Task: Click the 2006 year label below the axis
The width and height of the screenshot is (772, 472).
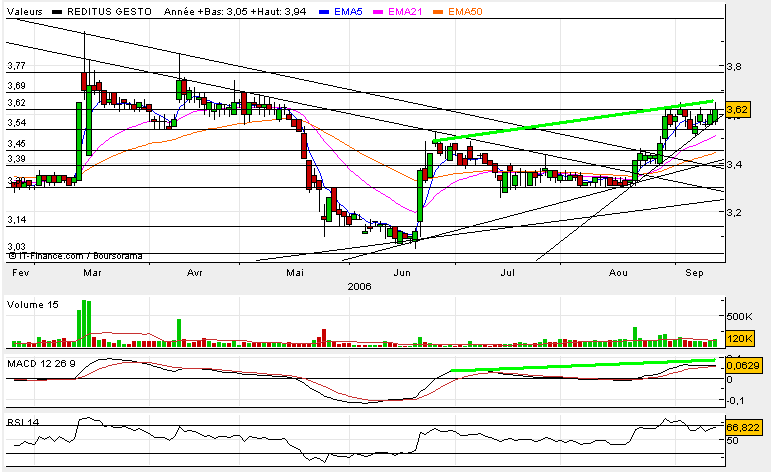Action: pyautogui.click(x=359, y=286)
